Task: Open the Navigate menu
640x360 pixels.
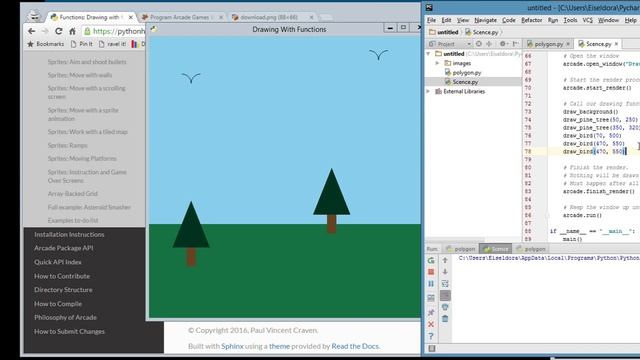Action: click(485, 20)
